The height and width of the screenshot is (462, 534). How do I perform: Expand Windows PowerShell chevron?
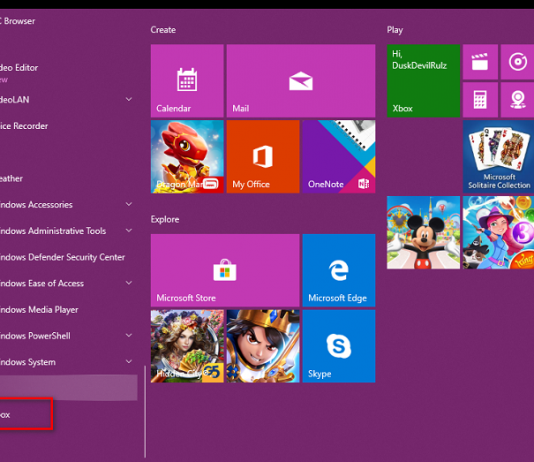[x=129, y=335]
